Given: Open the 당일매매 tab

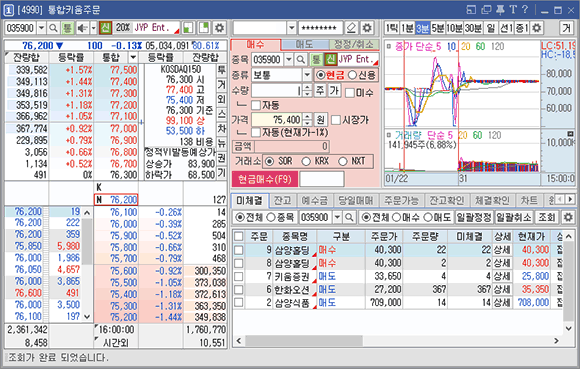Looking at the screenshot, I should point(355,200).
